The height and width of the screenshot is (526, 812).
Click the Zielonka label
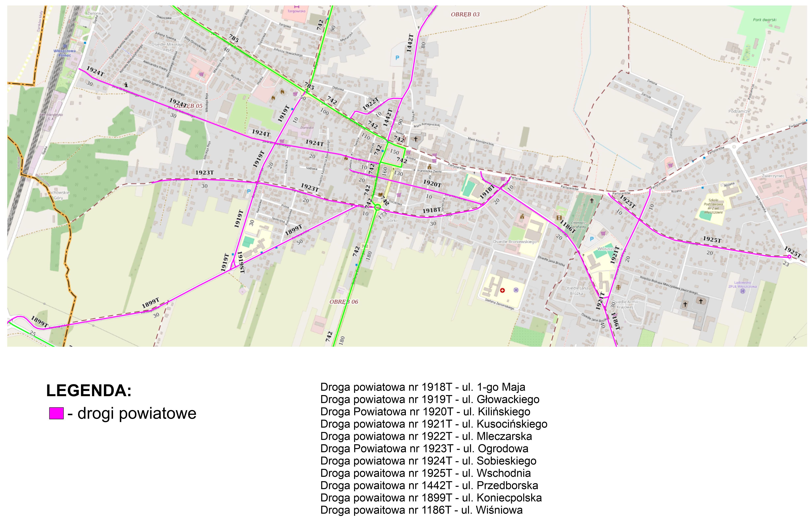(x=95, y=13)
